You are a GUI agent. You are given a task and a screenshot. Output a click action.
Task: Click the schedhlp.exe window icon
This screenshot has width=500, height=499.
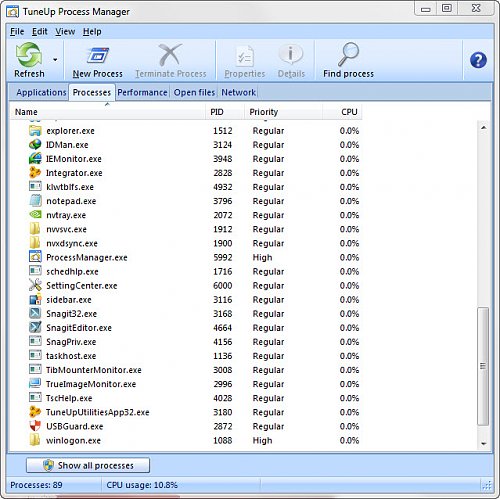pyautogui.click(x=35, y=271)
